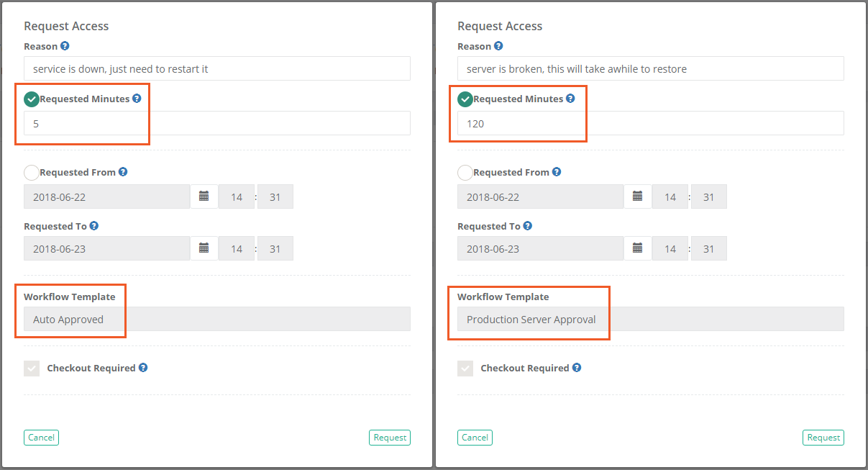
Task: Click help icon next to Requested Minutes on left
Action: tap(136, 98)
